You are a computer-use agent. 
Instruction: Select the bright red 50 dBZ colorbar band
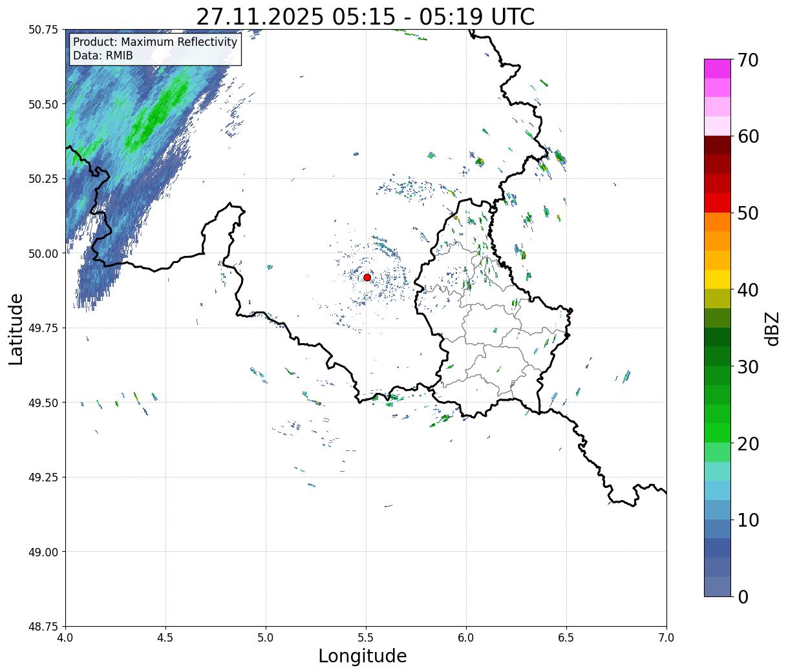point(718,203)
